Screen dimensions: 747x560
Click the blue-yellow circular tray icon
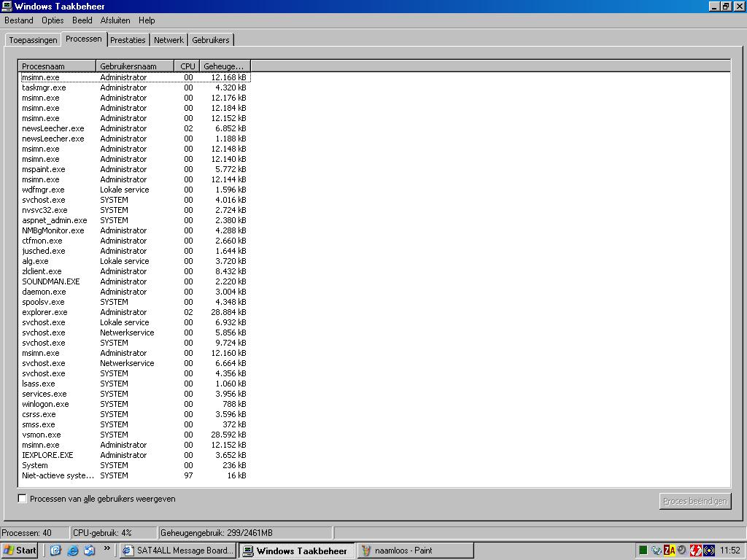tap(709, 551)
